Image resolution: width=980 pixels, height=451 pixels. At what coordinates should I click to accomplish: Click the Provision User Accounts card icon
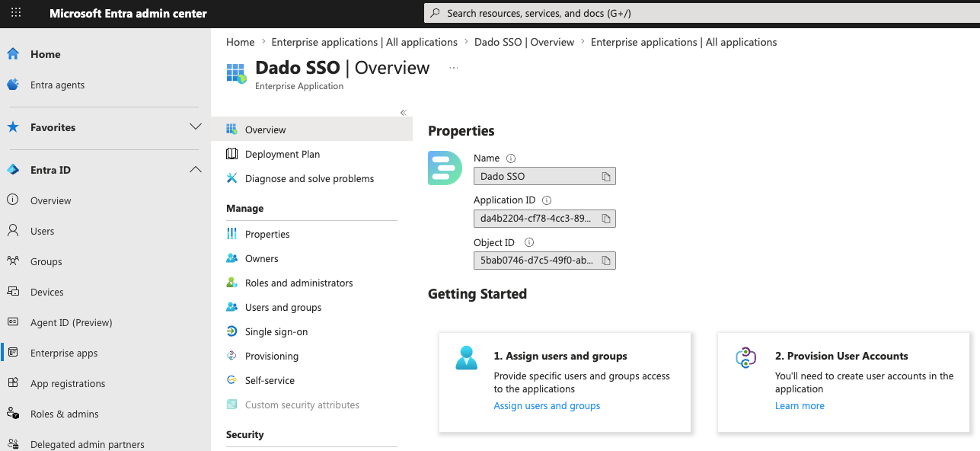point(746,358)
